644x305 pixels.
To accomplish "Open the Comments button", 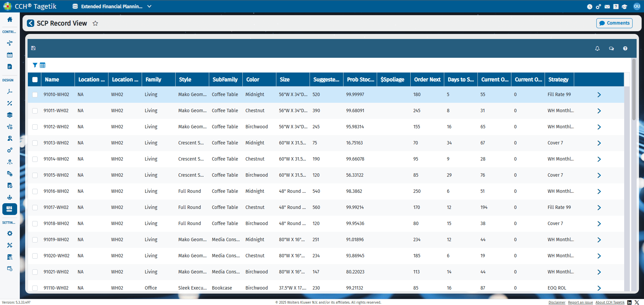I will click(x=614, y=23).
